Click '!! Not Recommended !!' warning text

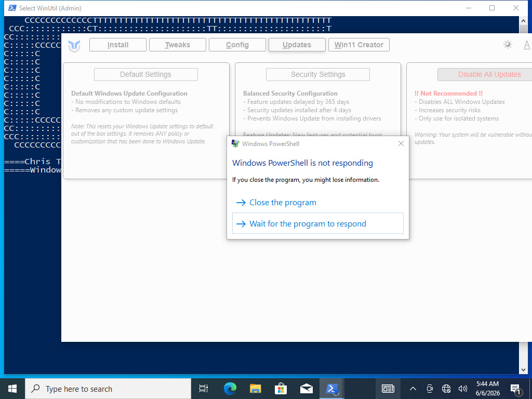coord(448,94)
